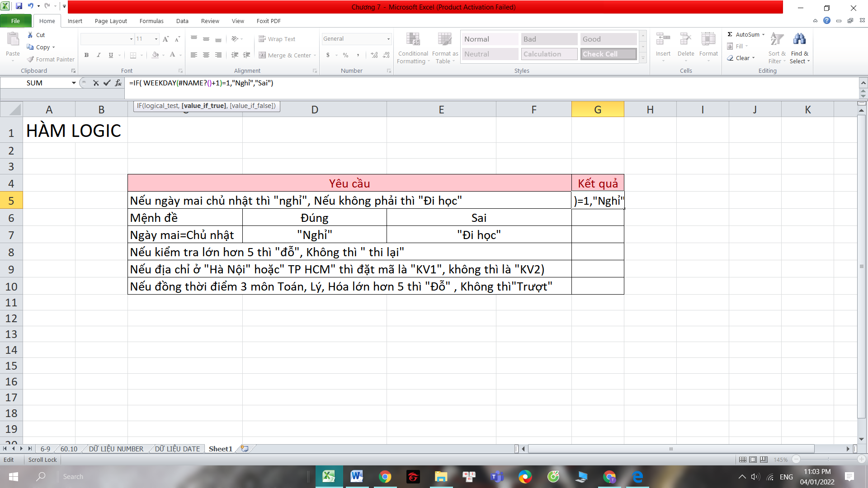Image resolution: width=868 pixels, height=488 pixels.
Task: Click the Merge & Center button
Action: 285,55
